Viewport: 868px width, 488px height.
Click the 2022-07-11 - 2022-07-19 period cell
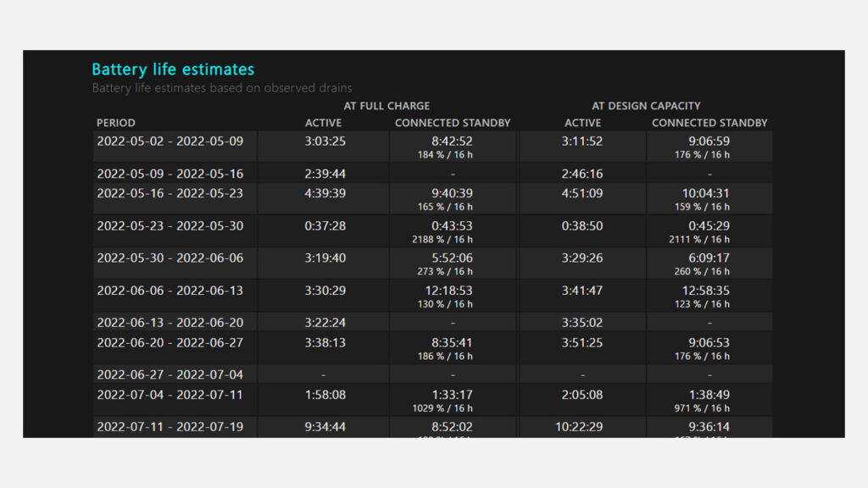[x=170, y=427]
